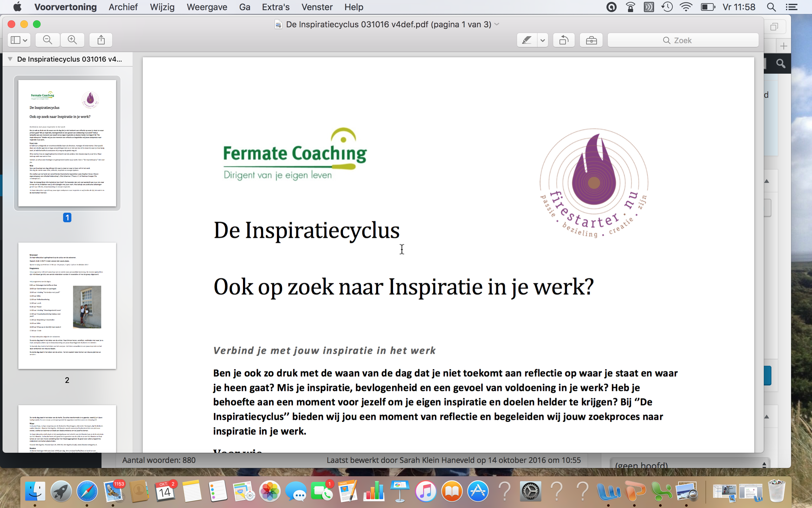
Task: Open Maps from the Dock
Action: [244, 491]
